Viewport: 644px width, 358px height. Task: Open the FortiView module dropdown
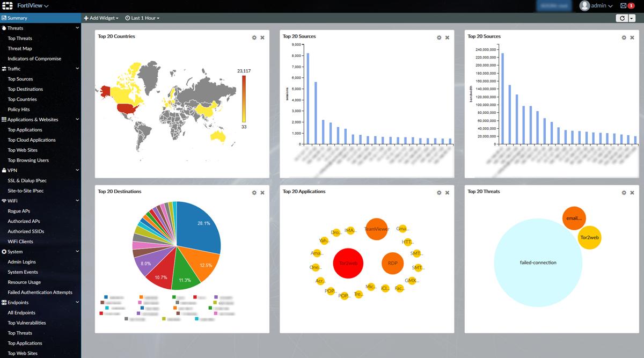coord(33,6)
